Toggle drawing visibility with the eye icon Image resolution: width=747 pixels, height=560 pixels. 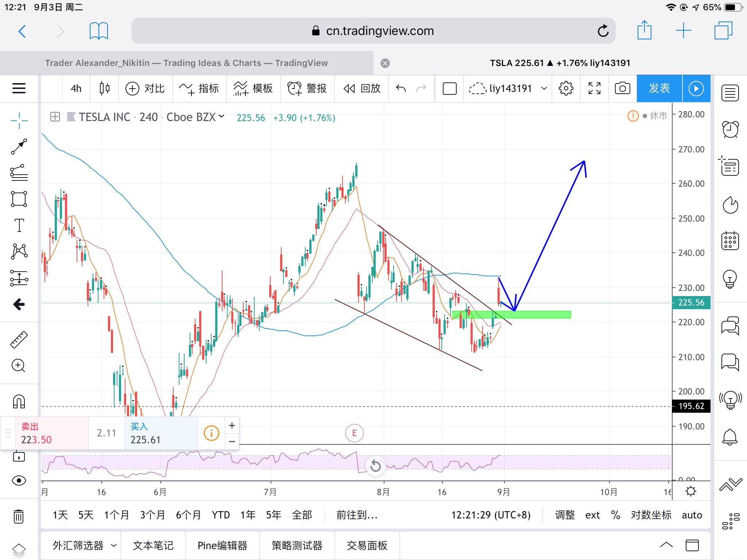pyautogui.click(x=19, y=481)
